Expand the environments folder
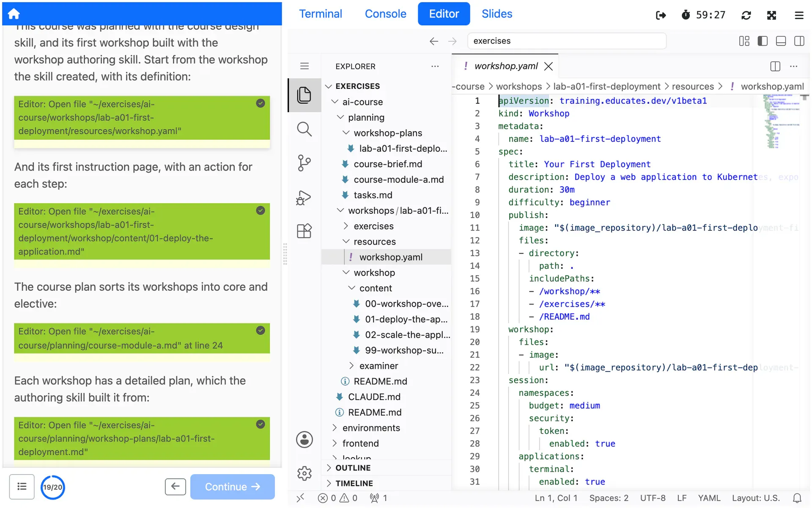812x508 pixels. click(371, 428)
